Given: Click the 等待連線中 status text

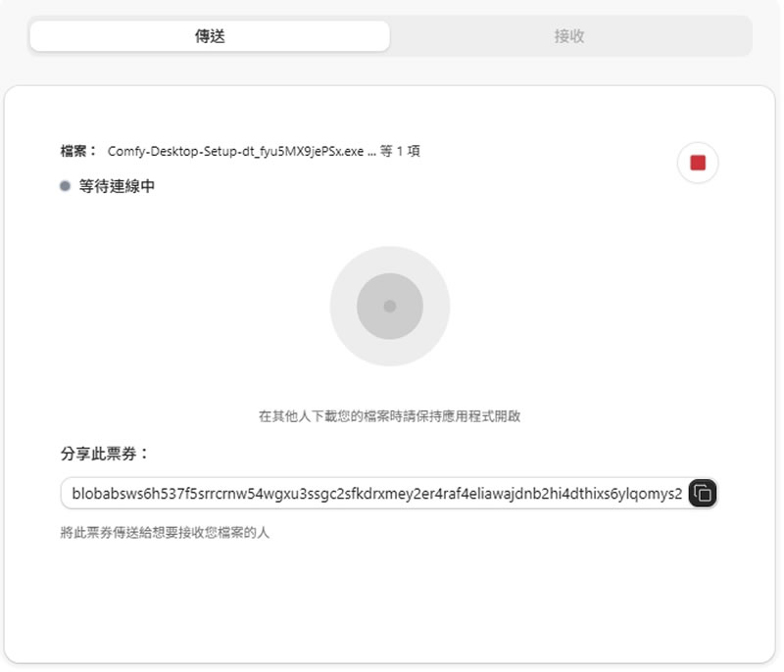Looking at the screenshot, I should pyautogui.click(x=117, y=186).
